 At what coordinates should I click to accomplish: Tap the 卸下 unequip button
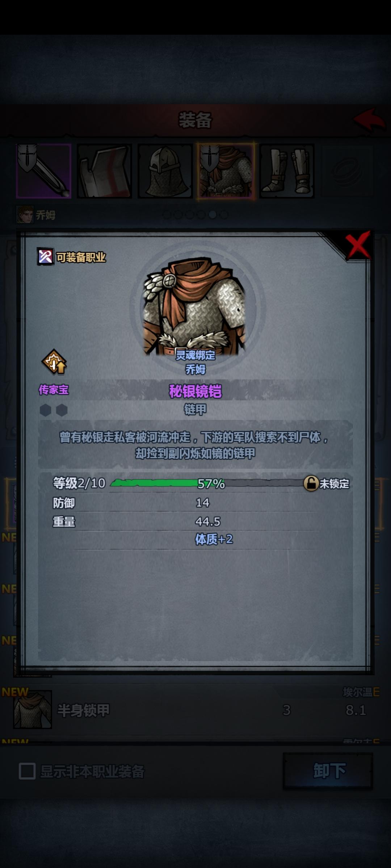point(328,771)
